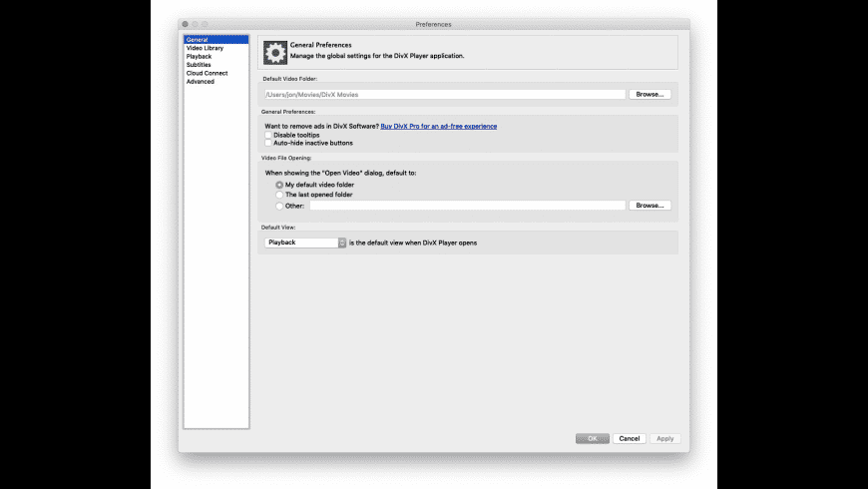Browse for the default video folder
Image resolution: width=868 pixels, height=489 pixels.
tap(650, 95)
